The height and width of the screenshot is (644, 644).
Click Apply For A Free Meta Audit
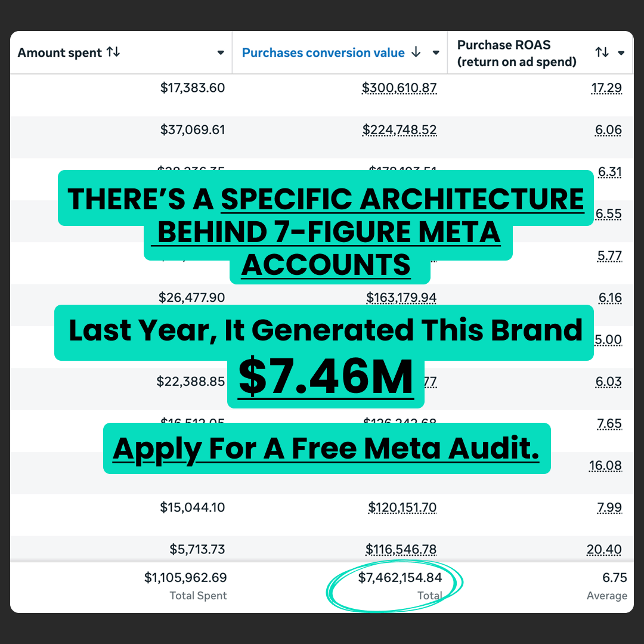pos(327,448)
